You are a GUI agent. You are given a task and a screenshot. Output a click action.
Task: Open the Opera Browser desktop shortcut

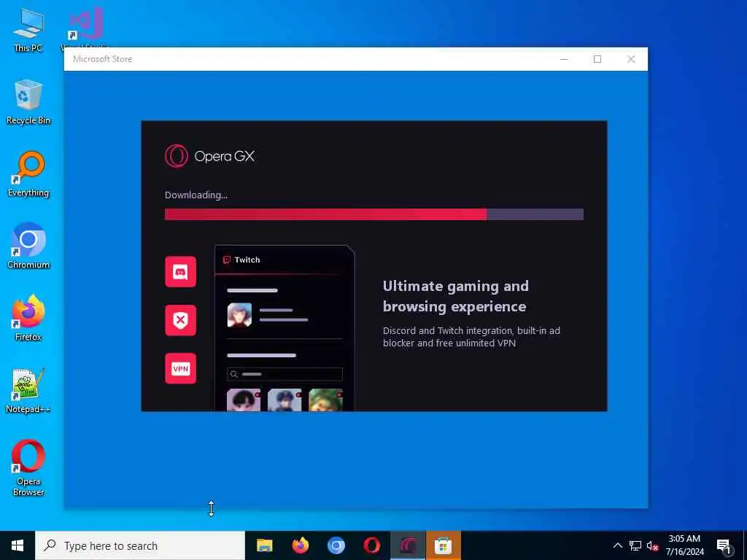tap(28, 467)
